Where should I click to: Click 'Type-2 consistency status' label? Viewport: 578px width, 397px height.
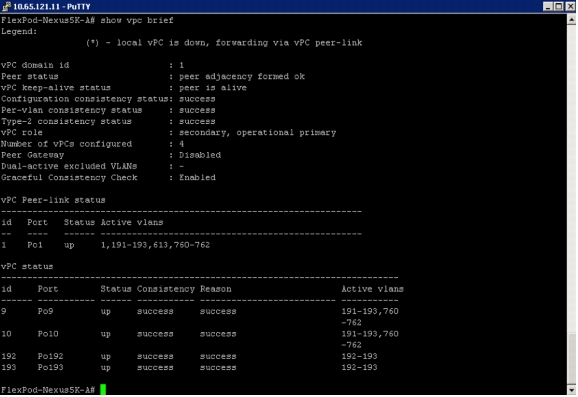[66, 121]
